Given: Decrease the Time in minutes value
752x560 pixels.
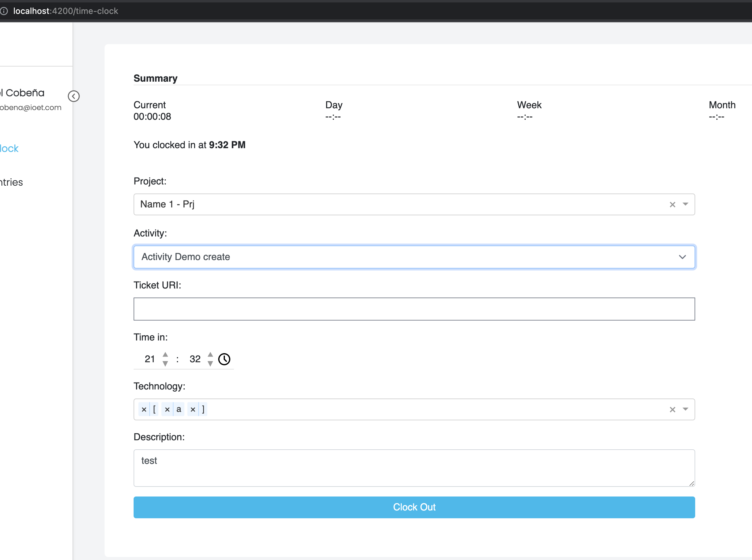Looking at the screenshot, I should click(x=210, y=364).
